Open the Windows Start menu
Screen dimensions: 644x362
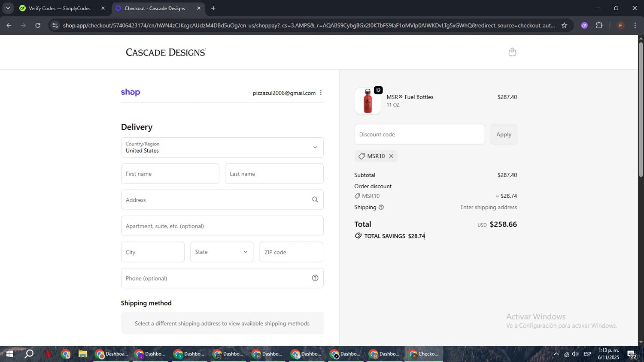[x=9, y=354]
